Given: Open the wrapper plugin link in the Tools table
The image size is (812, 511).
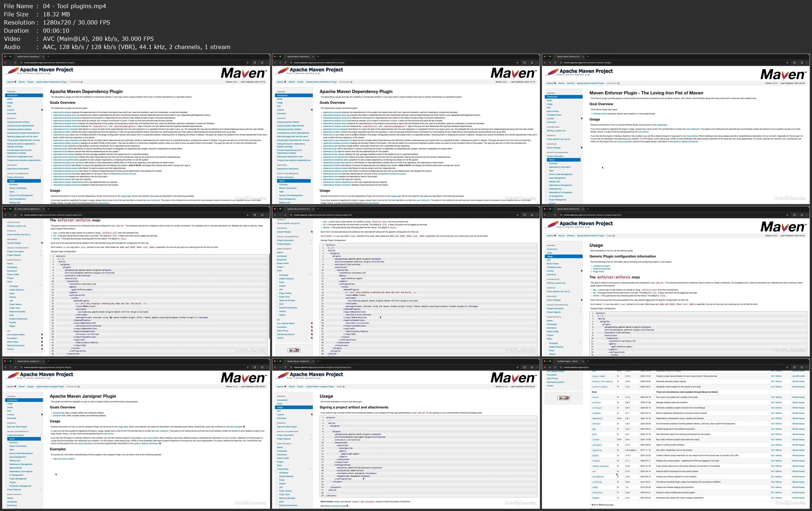Looking at the screenshot, I should tap(596, 498).
